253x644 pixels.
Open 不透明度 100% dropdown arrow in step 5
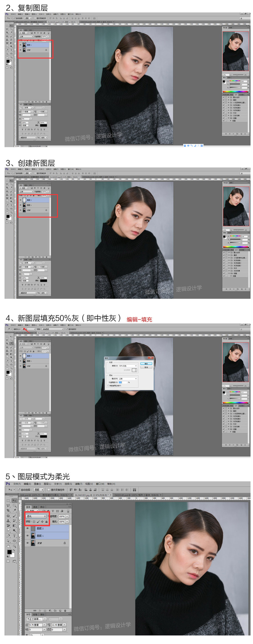(x=67, y=516)
